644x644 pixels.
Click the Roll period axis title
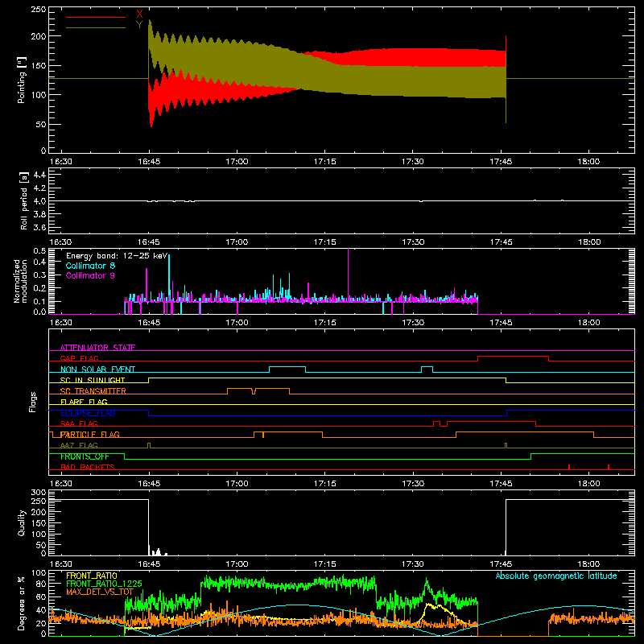pyautogui.click(x=23, y=201)
